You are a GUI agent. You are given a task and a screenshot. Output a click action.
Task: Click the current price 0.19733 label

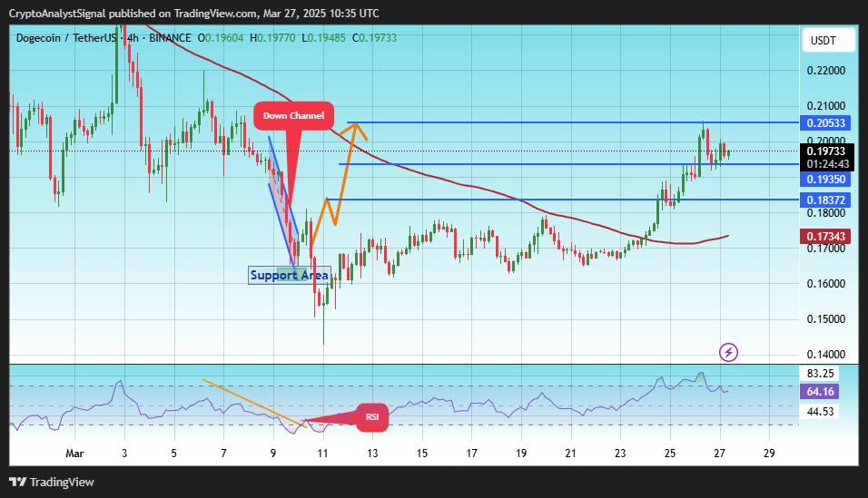click(x=826, y=151)
